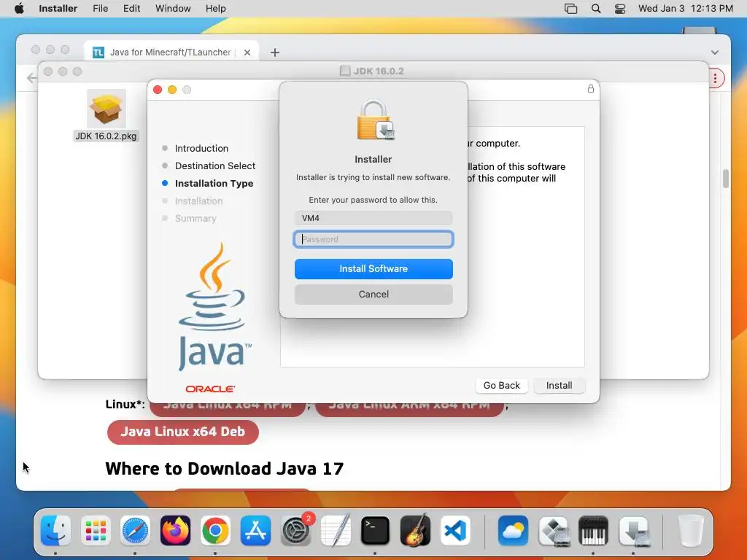747x560 pixels.
Task: Click the Introduction step in the installer sidebar
Action: click(201, 148)
